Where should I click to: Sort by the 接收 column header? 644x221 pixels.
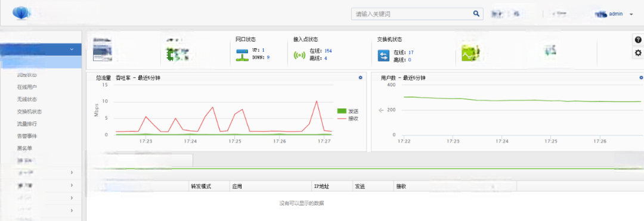(x=401, y=186)
